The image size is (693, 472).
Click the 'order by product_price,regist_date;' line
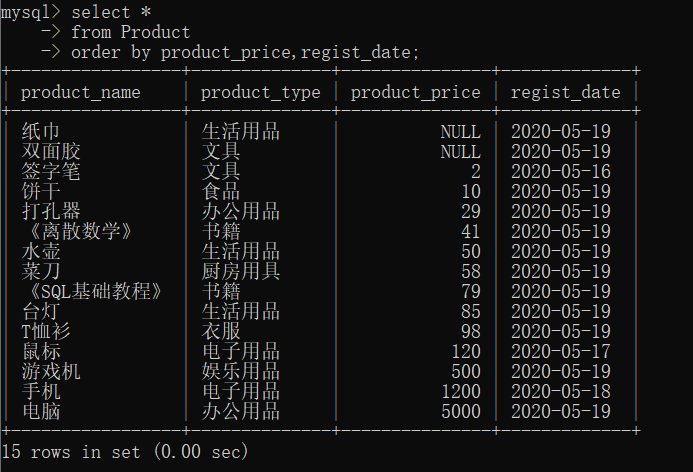[x=245, y=53]
